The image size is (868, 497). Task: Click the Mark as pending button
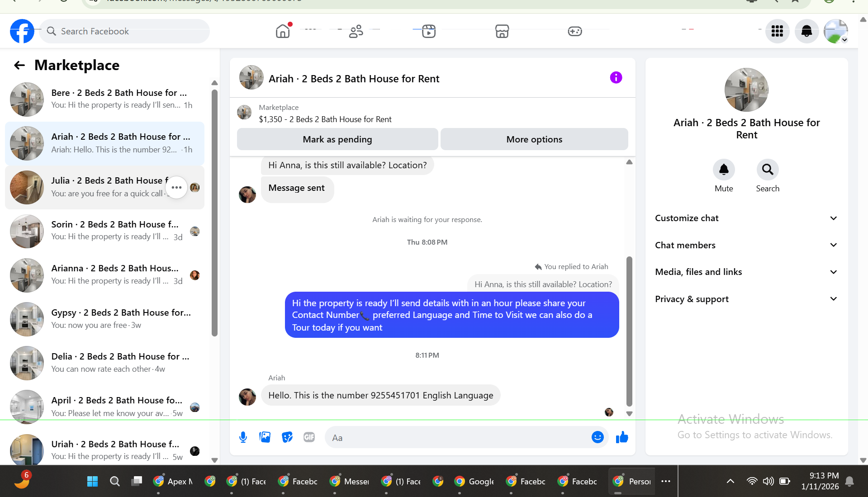(x=337, y=139)
